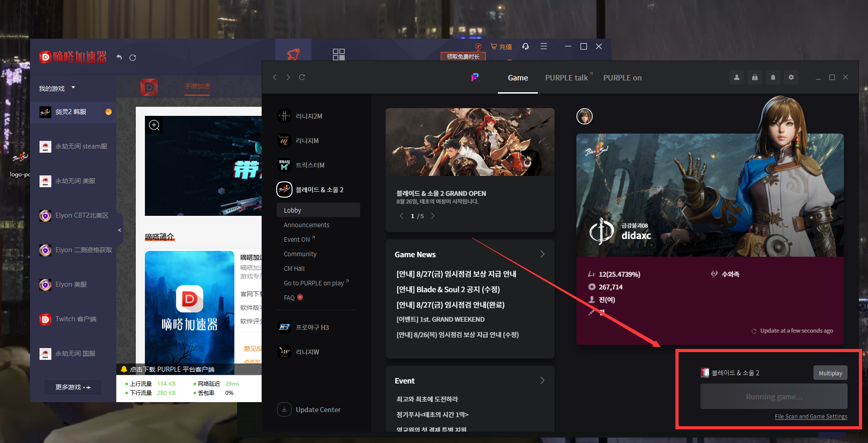Viewport: 868px width, 443px height.
Task: Click the Update refresh icon on character card
Action: (754, 331)
